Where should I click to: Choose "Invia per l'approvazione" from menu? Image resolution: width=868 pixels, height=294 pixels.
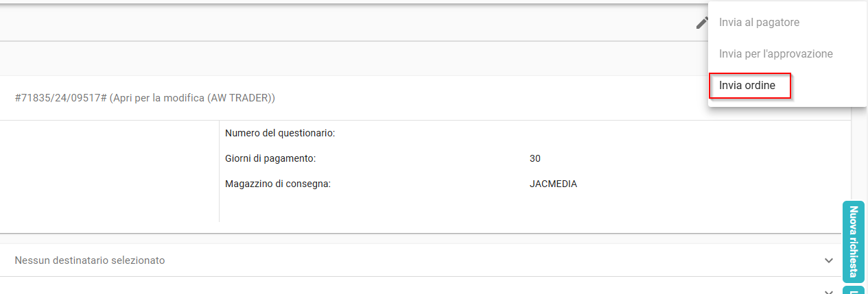click(775, 54)
